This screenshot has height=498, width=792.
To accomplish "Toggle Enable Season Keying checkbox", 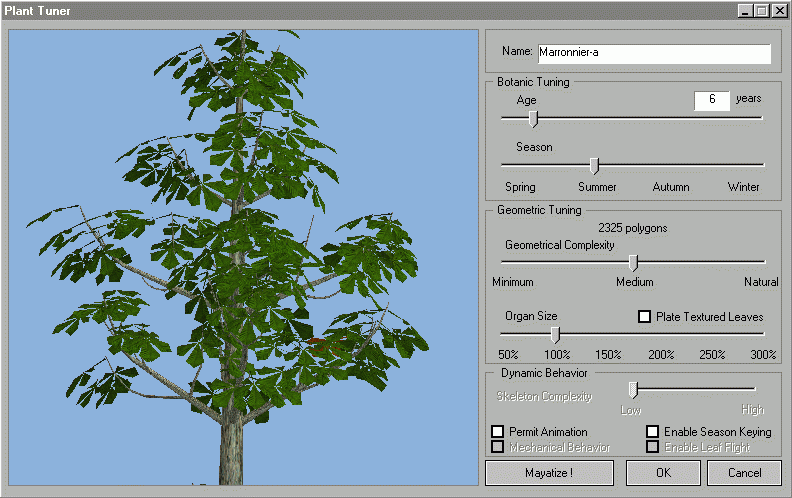I will point(653,431).
